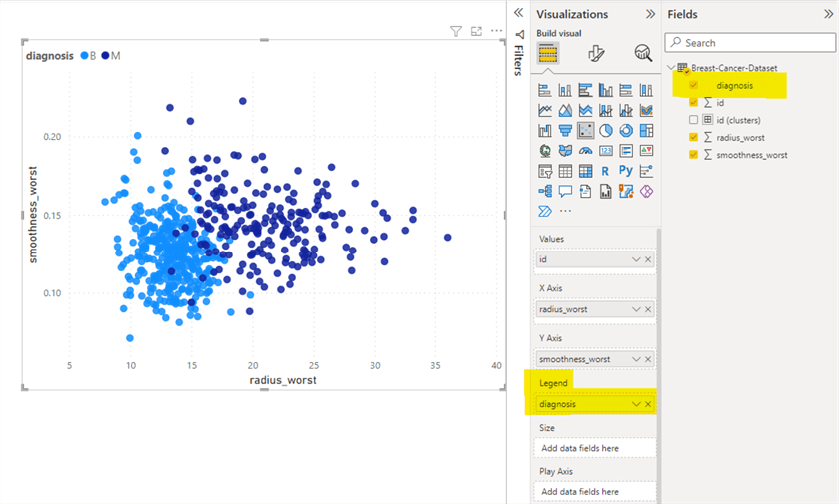Select the stacked bar chart visual

pyautogui.click(x=544, y=90)
